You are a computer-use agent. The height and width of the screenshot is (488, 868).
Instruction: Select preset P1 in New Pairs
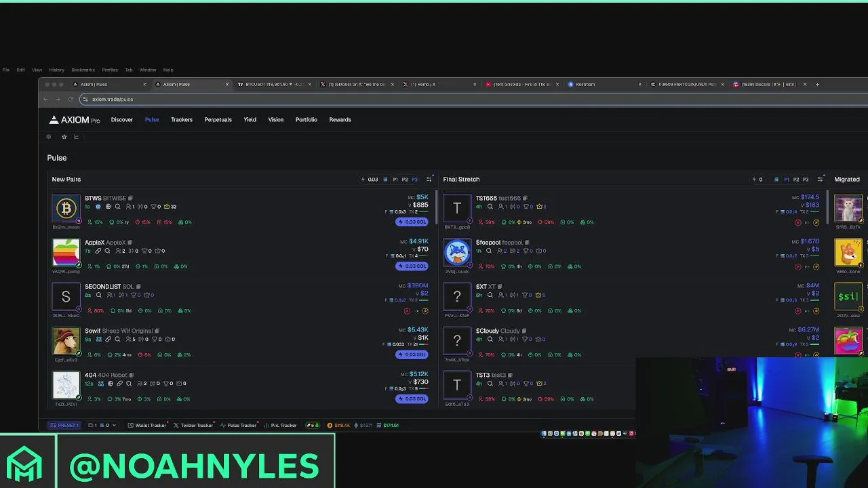(395, 180)
